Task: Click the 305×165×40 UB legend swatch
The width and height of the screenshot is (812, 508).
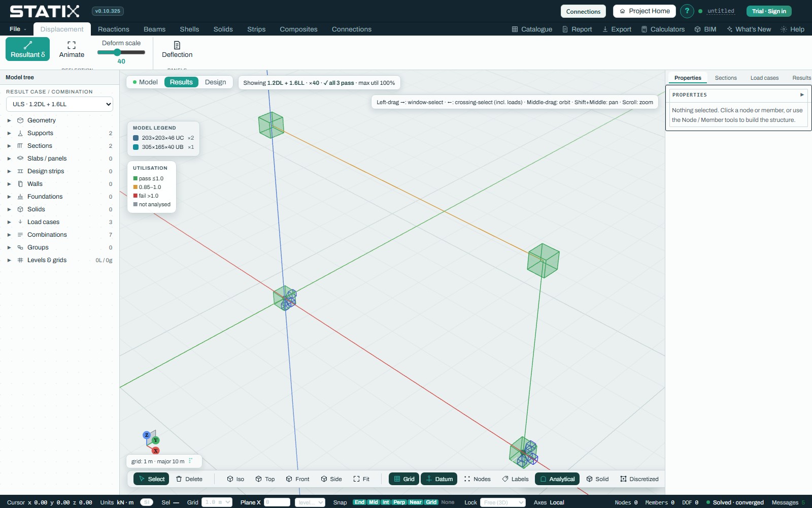Action: (136, 147)
